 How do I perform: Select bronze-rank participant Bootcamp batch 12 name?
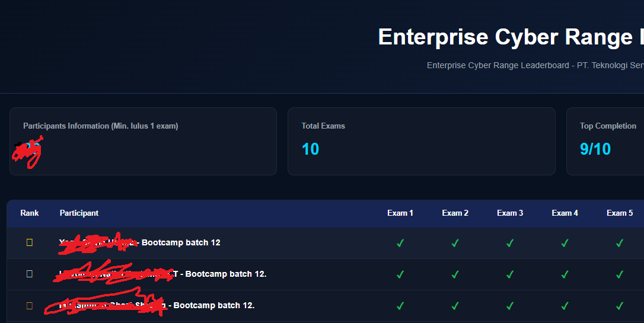157,305
